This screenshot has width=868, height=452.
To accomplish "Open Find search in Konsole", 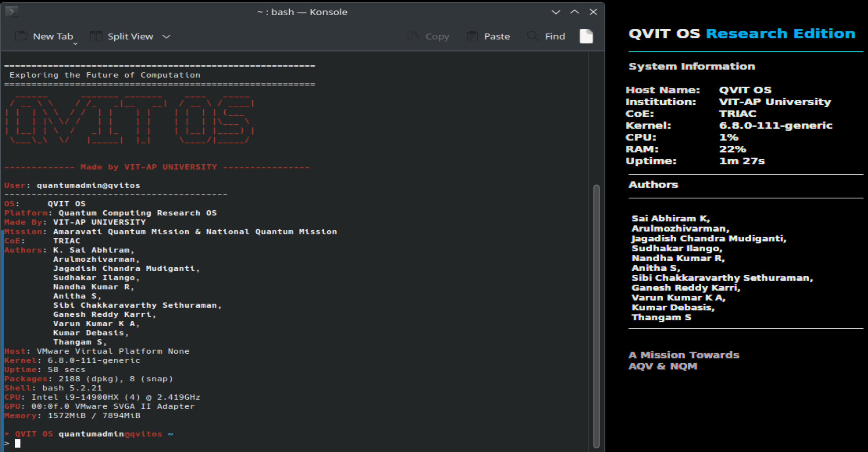I will coord(546,36).
